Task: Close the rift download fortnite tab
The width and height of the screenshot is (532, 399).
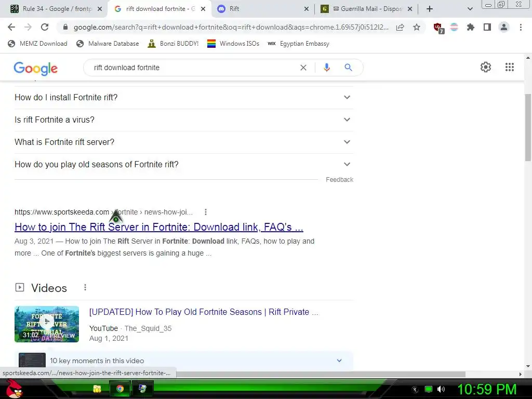Action: (203, 9)
